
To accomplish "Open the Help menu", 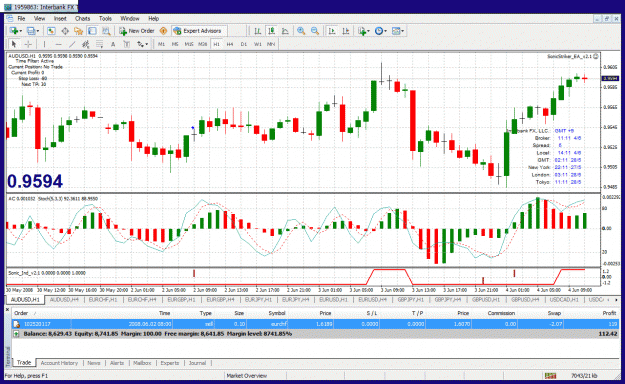I will [153, 18].
